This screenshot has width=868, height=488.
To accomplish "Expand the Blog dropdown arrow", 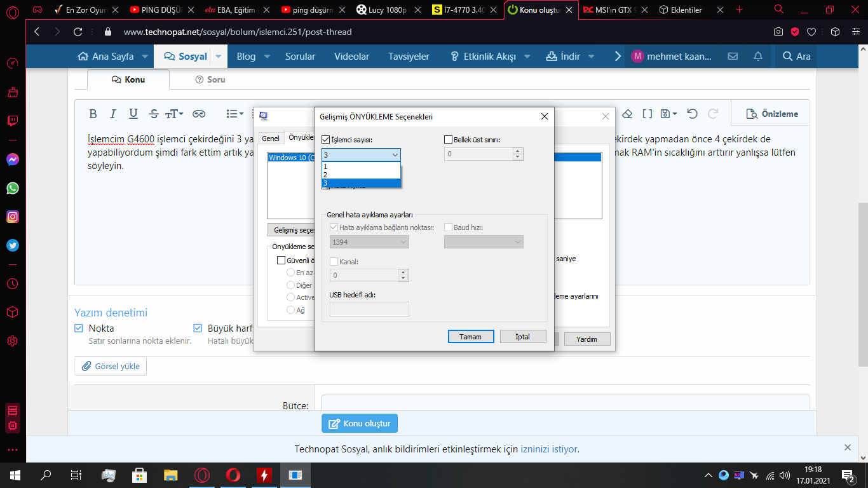I will 268,57.
